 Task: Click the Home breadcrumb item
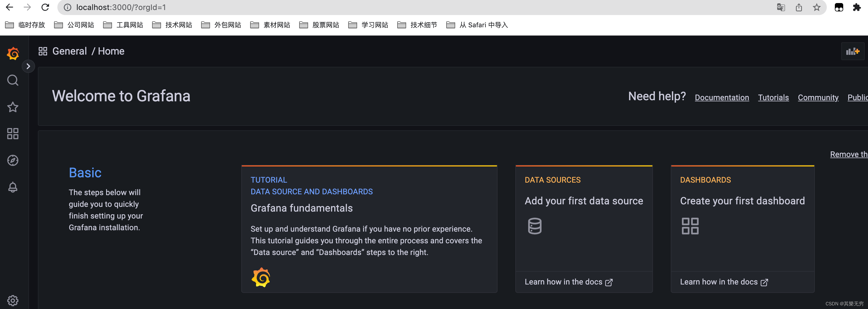[111, 51]
